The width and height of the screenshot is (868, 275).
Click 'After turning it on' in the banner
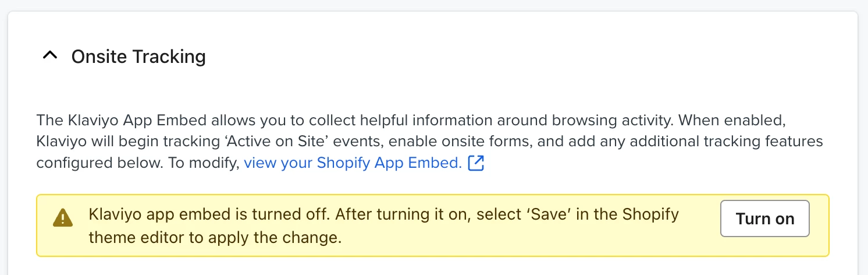tap(403, 214)
